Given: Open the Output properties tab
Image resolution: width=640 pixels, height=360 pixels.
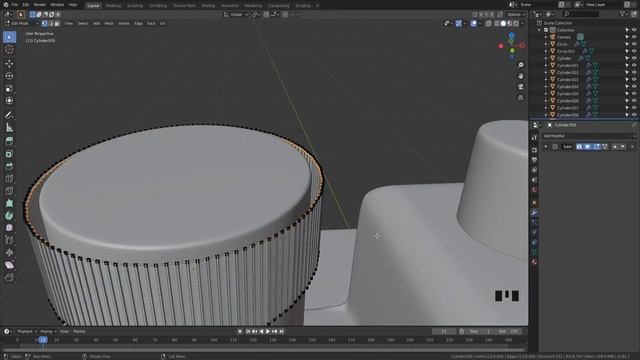Looking at the screenshot, I should 534,160.
